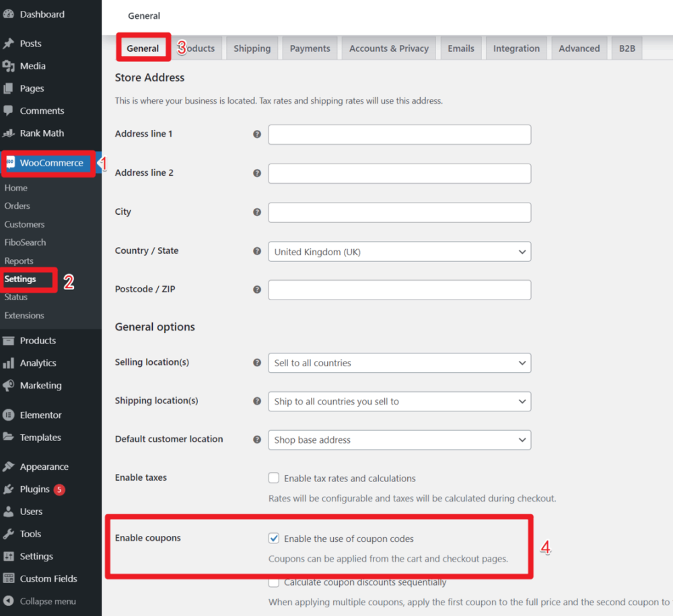Enable tax rates and calculations checkbox

(274, 478)
